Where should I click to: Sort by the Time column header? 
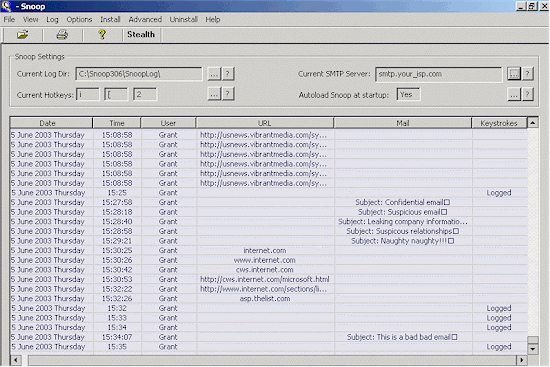(117, 123)
